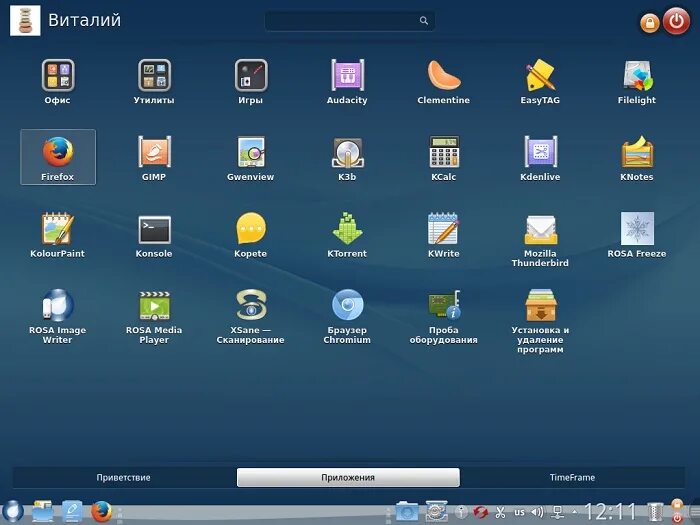Open the text editor taskbar shortcut
The width and height of the screenshot is (700, 525).
pyautogui.click(x=72, y=512)
